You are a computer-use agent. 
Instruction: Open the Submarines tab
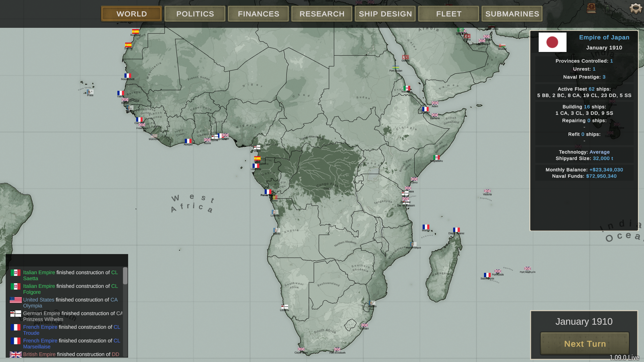512,14
